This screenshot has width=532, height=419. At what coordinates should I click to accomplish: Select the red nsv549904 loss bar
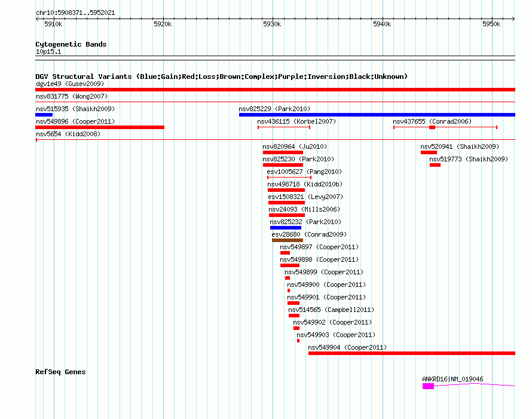click(412, 353)
